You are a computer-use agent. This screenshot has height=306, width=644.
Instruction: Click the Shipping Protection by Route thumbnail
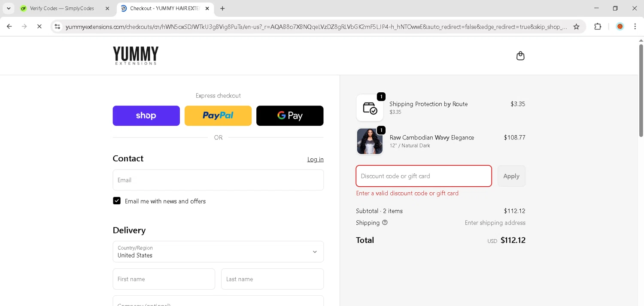[370, 108]
